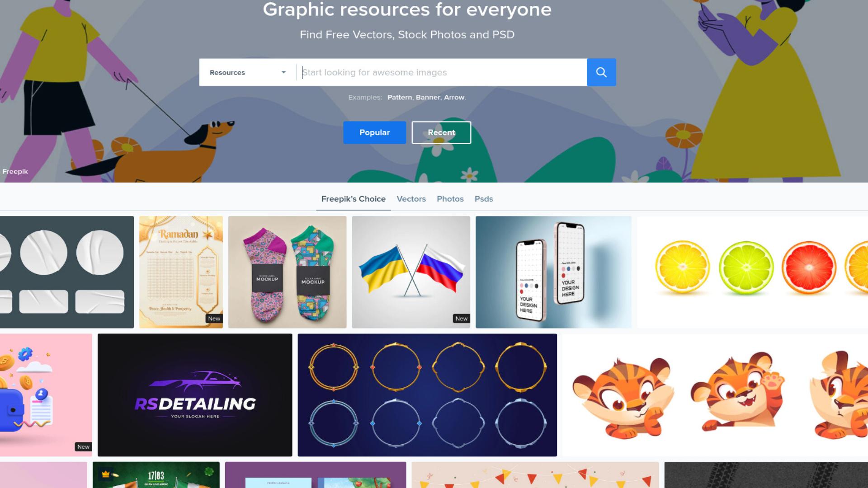The image size is (868, 488).
Task: Click the blue search magnifier icon
Action: (601, 72)
